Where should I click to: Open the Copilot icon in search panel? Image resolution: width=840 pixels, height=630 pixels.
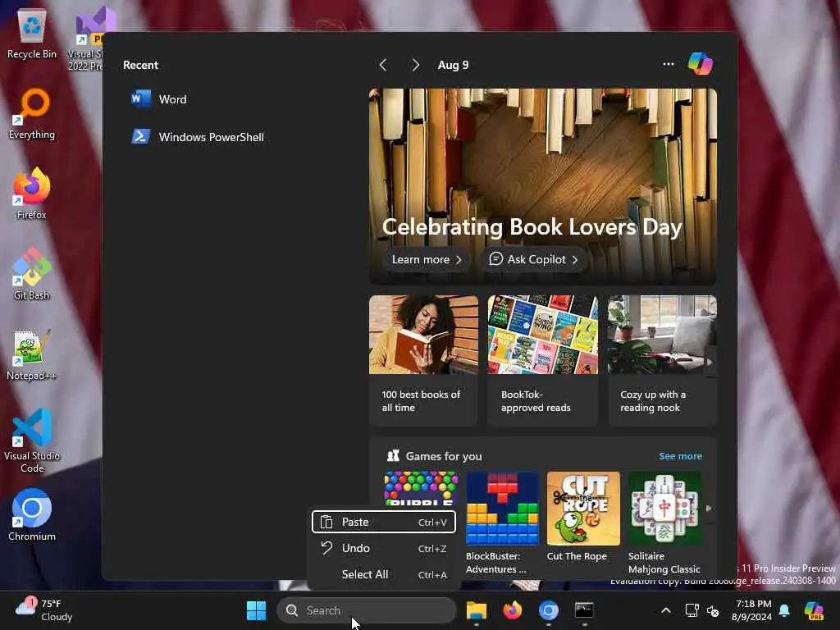coord(701,64)
